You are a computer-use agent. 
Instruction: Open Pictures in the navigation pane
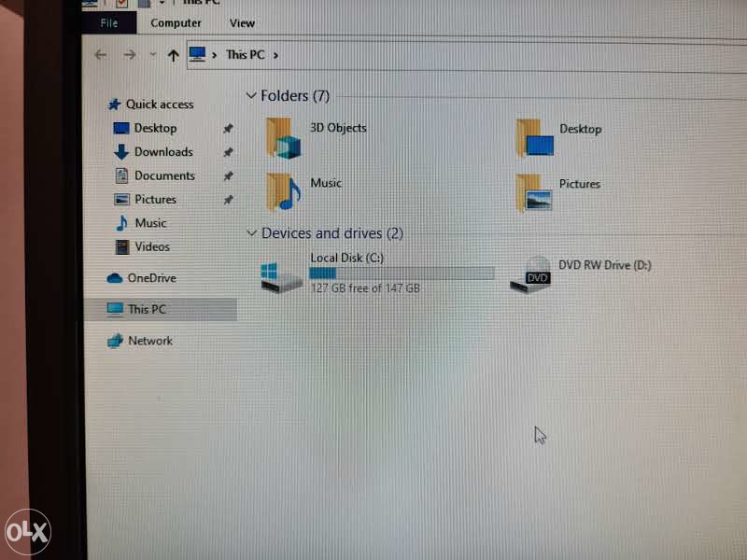[x=155, y=199]
